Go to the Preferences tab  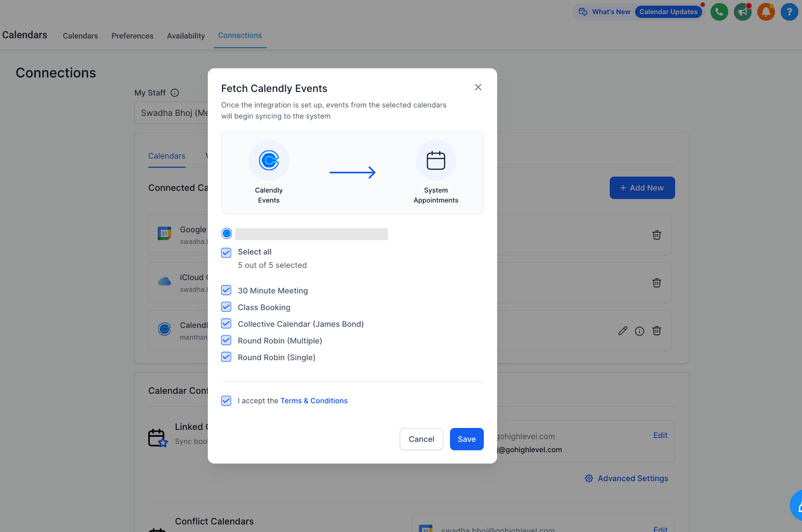click(x=132, y=36)
